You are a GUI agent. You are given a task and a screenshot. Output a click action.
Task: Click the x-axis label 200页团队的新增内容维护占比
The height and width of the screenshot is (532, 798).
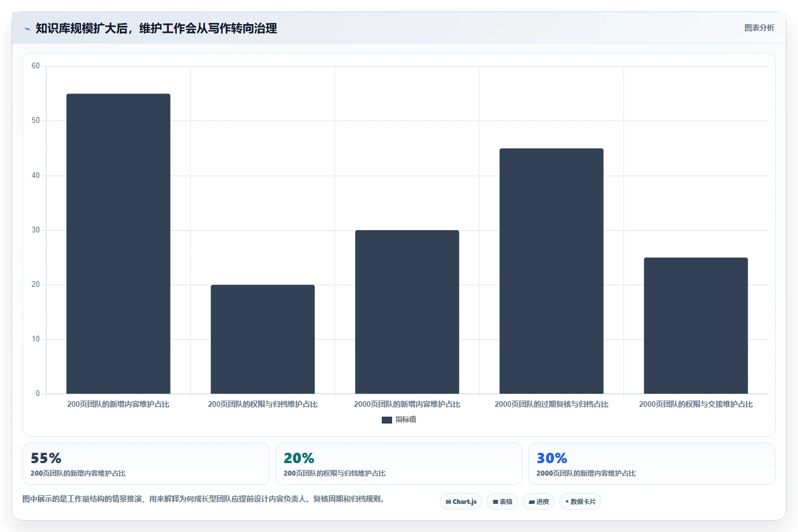(x=118, y=404)
